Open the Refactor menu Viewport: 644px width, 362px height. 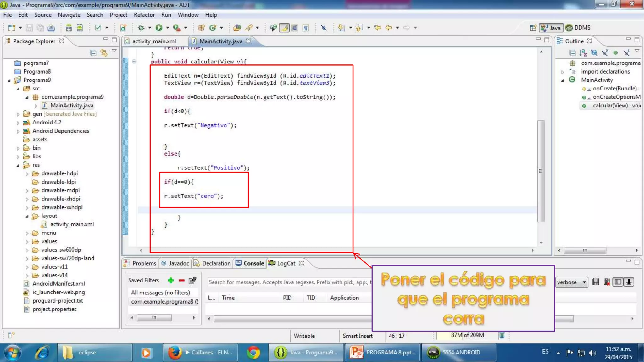pos(144,15)
